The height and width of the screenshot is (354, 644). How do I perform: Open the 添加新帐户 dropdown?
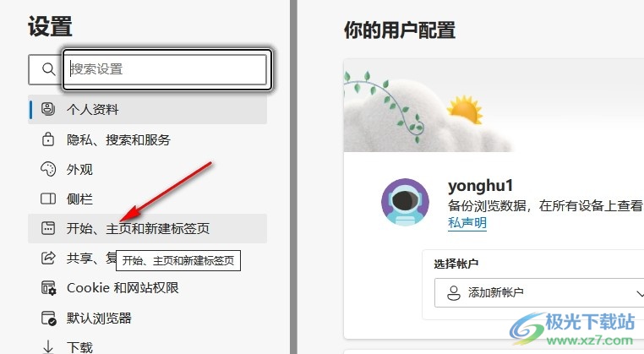point(539,293)
